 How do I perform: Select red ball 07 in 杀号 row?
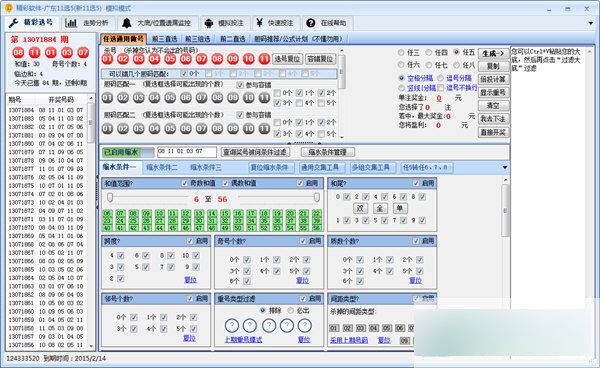[x=201, y=59]
